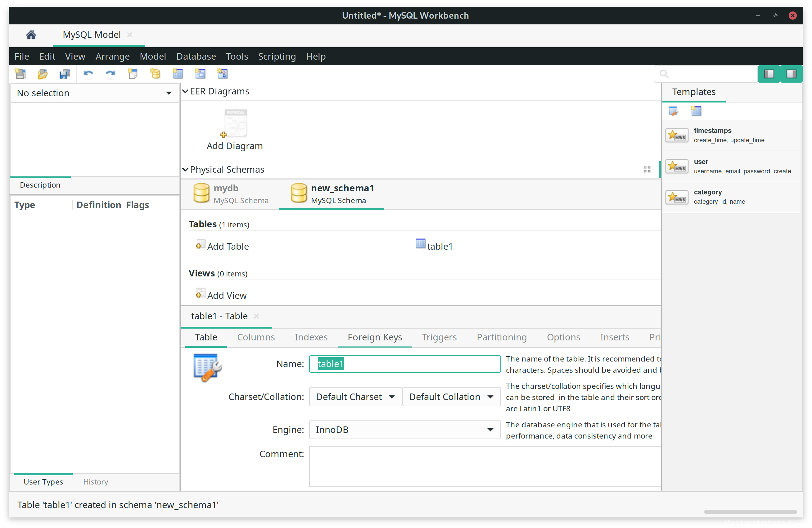Click in the table Name field
This screenshot has width=812, height=528.
(405, 364)
